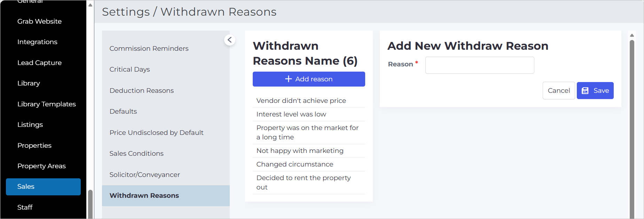
Task: Click the plus icon on Add reason
Action: tap(288, 79)
